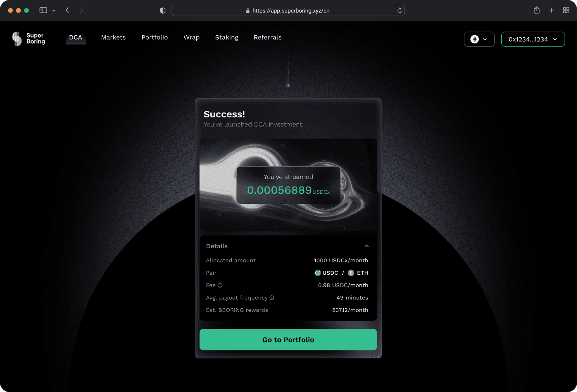The width and height of the screenshot is (577, 392).
Task: Open the Referrals tab
Action: pos(268,38)
